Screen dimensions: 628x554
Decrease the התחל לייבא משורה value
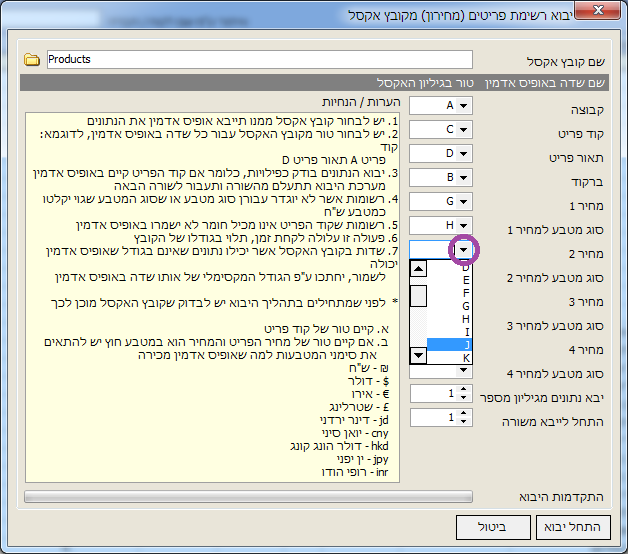click(463, 422)
